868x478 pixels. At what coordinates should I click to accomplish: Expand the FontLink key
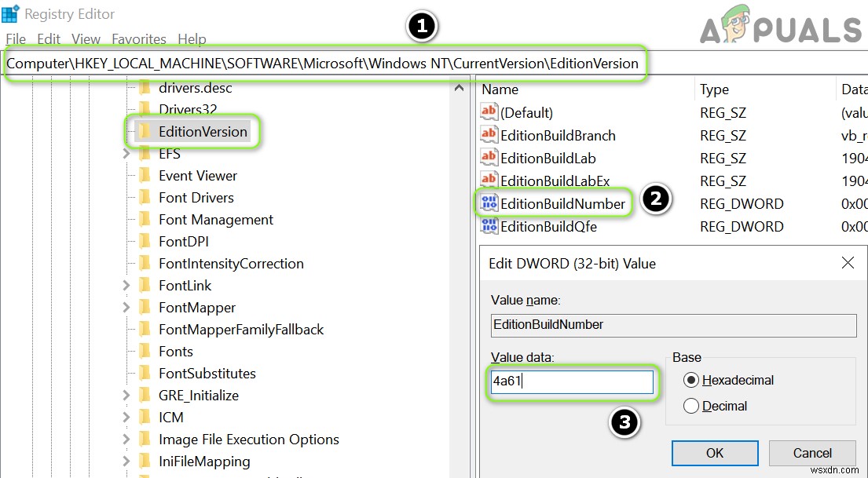point(126,286)
